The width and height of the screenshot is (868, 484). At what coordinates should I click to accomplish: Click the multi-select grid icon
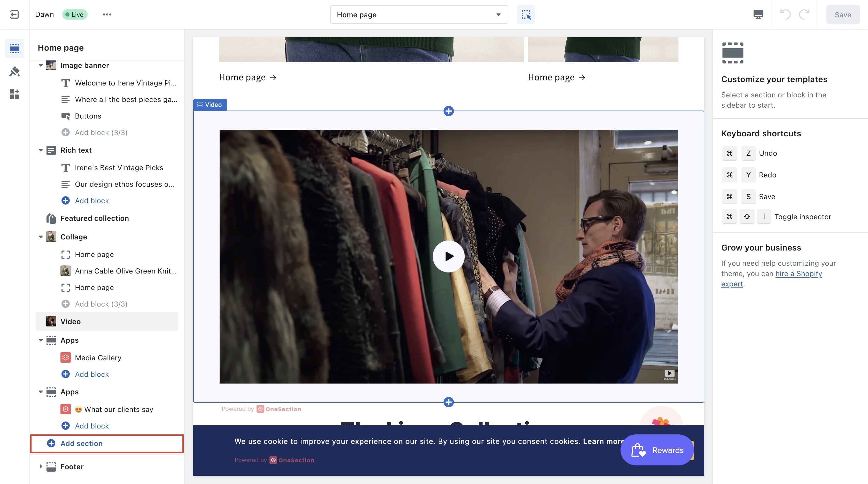526,14
